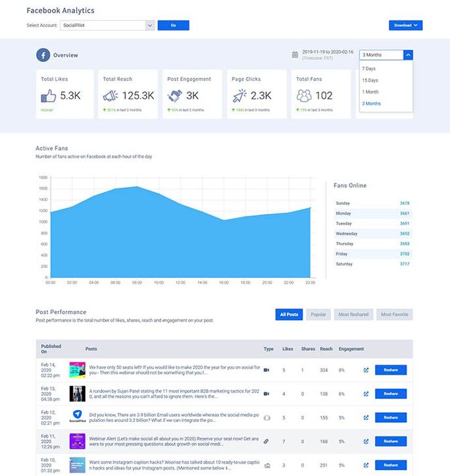Screen dimensions: 450x476
Task: Click the people Total Fans icon
Action: pos(304,95)
